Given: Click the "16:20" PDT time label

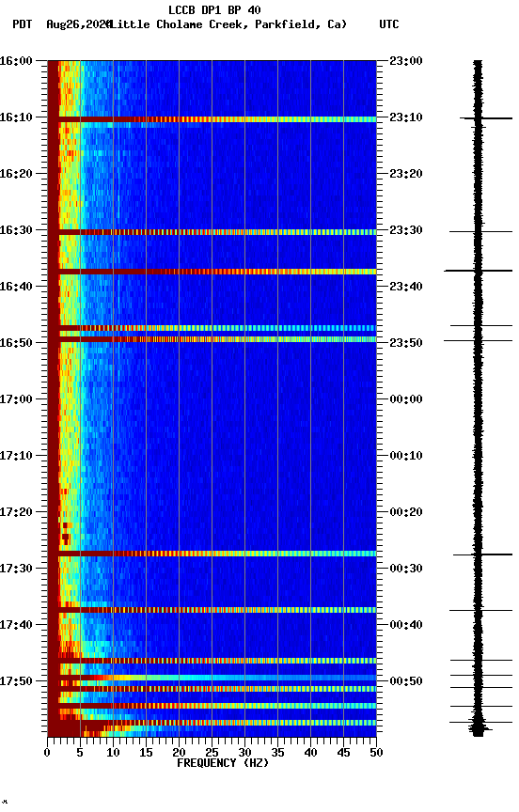Looking at the screenshot, I should (16, 174).
